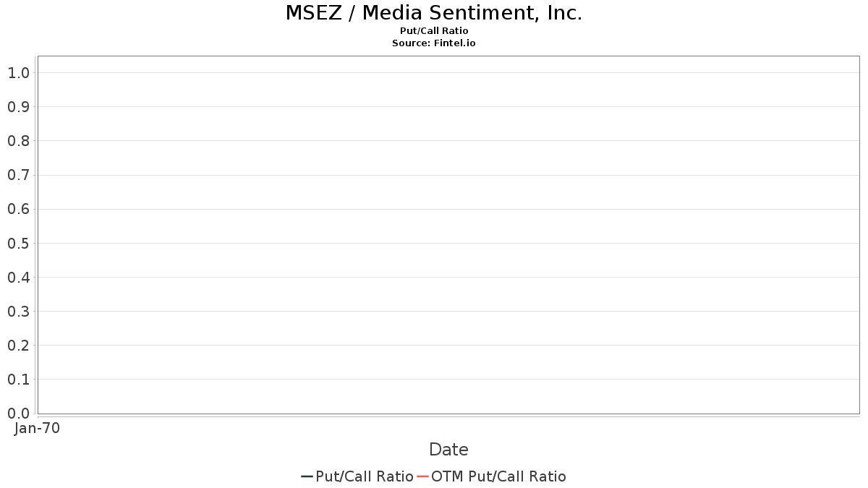Image resolution: width=868 pixels, height=488 pixels.
Task: Click the 0.6 y-axis label
Action: 18,209
